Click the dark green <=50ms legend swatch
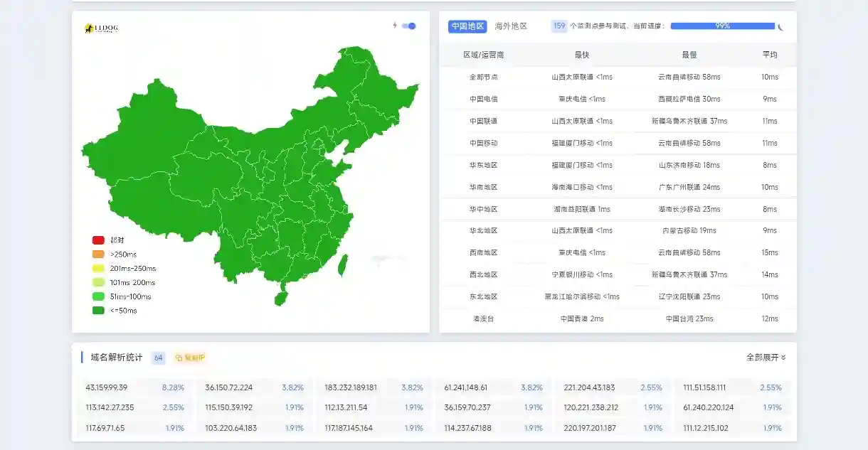 98,311
